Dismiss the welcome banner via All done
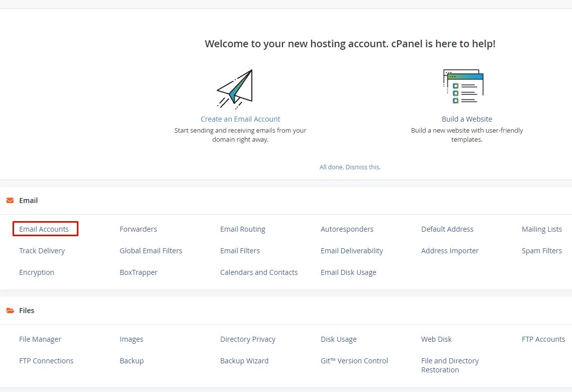The height and width of the screenshot is (392, 572). 350,167
